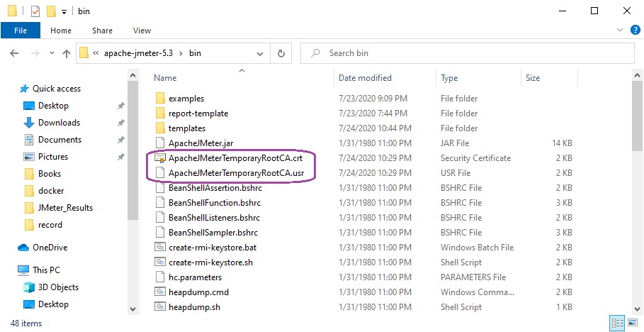Open OneDrive in navigation pane
Image resolution: width=644 pixels, height=332 pixels.
pos(50,248)
